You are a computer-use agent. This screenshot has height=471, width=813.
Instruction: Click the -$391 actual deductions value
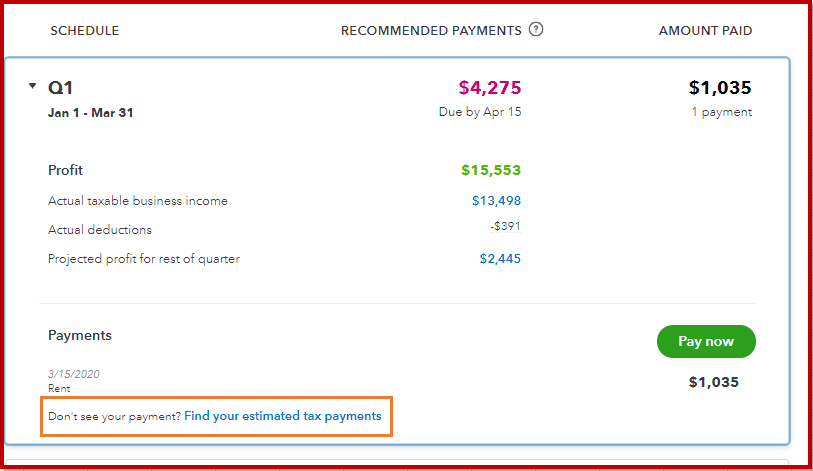tap(505, 226)
